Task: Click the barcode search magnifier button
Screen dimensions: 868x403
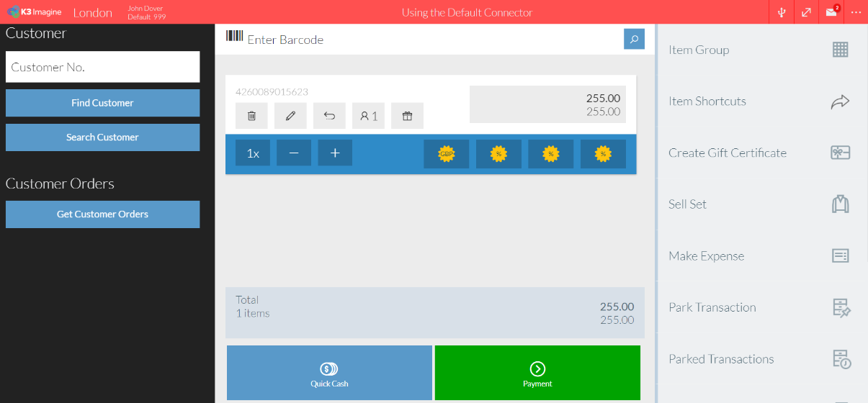Action: tap(634, 40)
